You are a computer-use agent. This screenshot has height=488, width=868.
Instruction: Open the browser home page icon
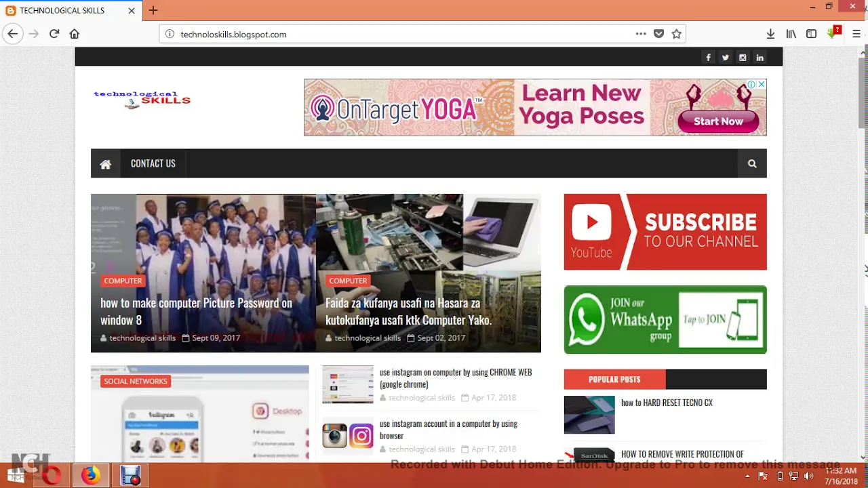(x=75, y=34)
